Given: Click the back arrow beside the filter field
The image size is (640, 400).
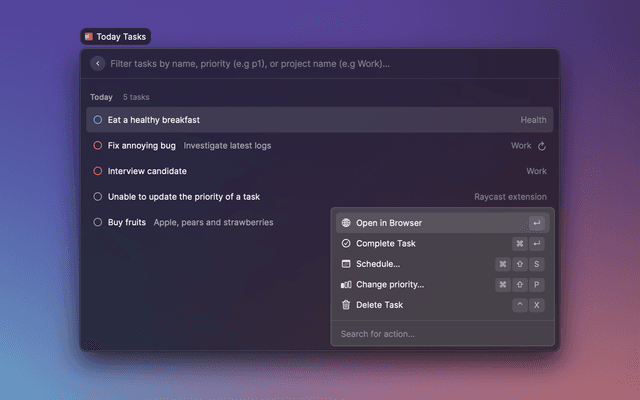Looking at the screenshot, I should 97,63.
